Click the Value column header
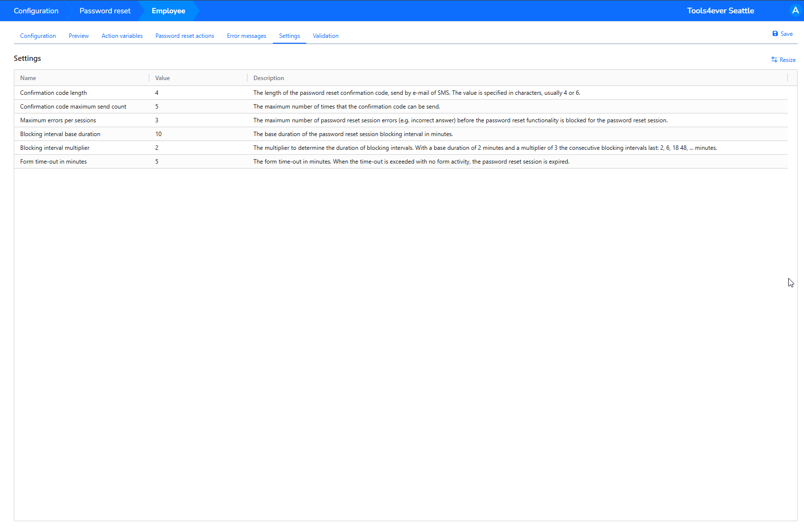The image size is (804, 532). click(163, 78)
